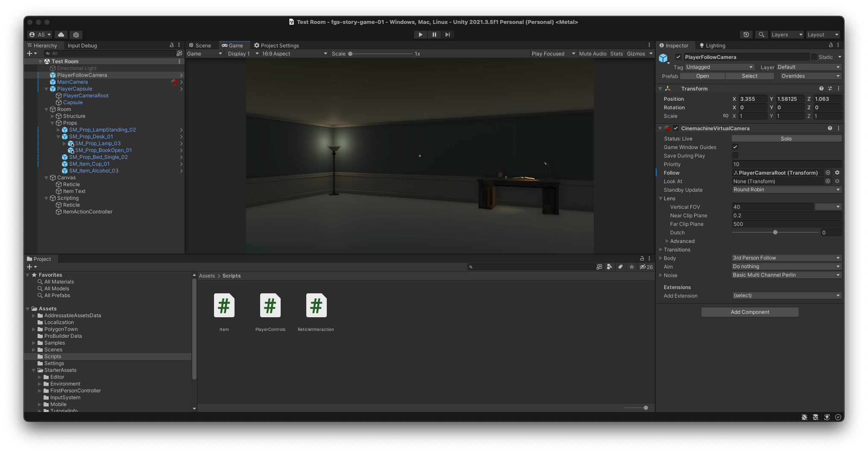
Task: Click the prefab Open button
Action: point(702,76)
